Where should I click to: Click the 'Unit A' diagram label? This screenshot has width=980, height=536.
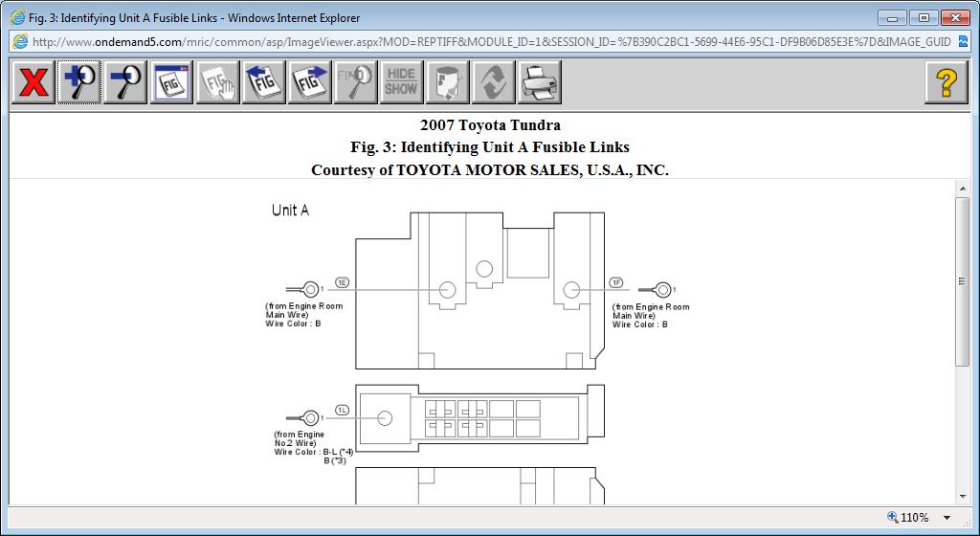(x=290, y=211)
